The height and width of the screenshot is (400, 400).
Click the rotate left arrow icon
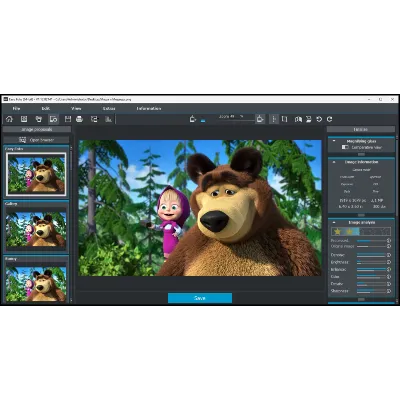(319, 119)
